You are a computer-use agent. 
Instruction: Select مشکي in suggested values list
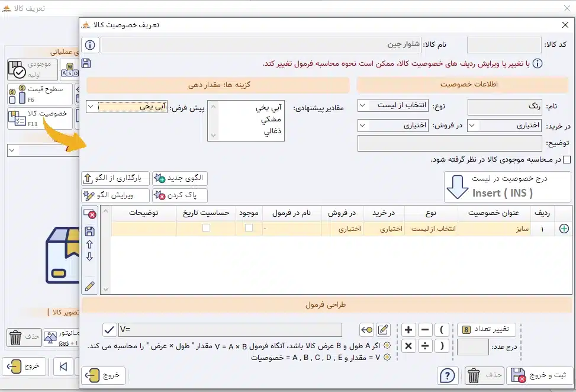click(271, 119)
